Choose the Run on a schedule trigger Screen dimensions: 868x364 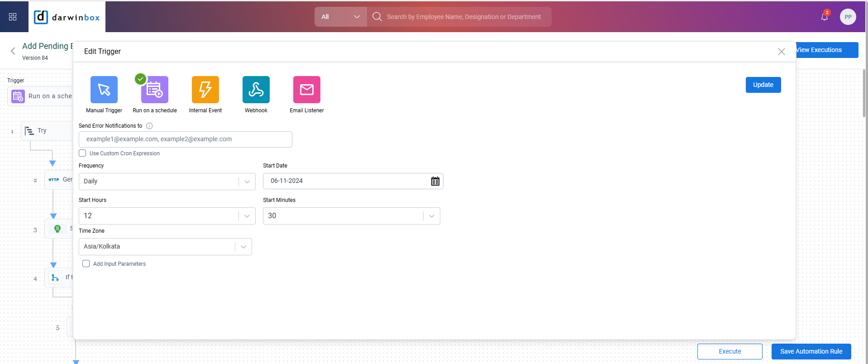(x=155, y=90)
